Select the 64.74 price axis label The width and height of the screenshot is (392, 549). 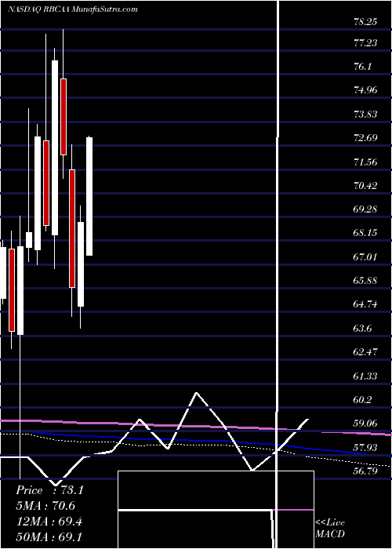(365, 304)
